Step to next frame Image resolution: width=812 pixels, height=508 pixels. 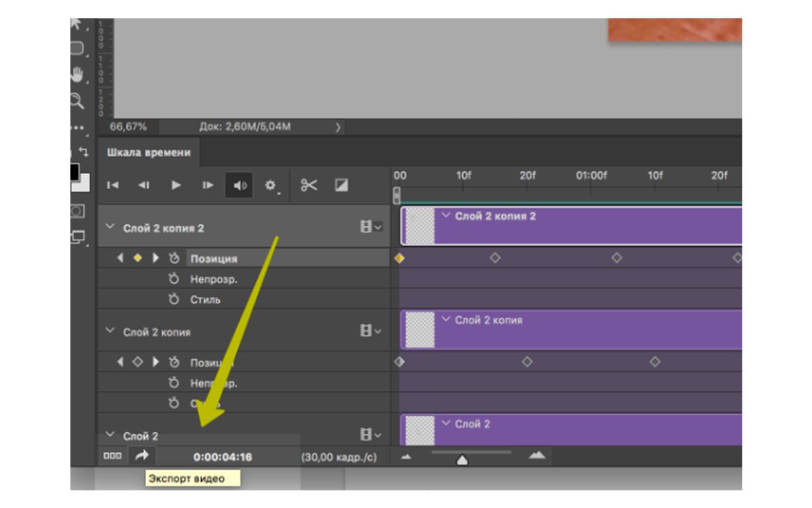pyautogui.click(x=208, y=185)
